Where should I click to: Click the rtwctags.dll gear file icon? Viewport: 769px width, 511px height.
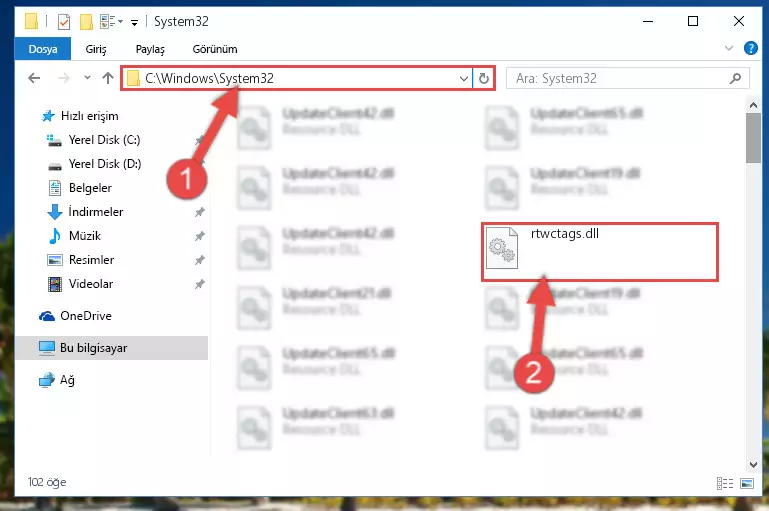pos(502,248)
